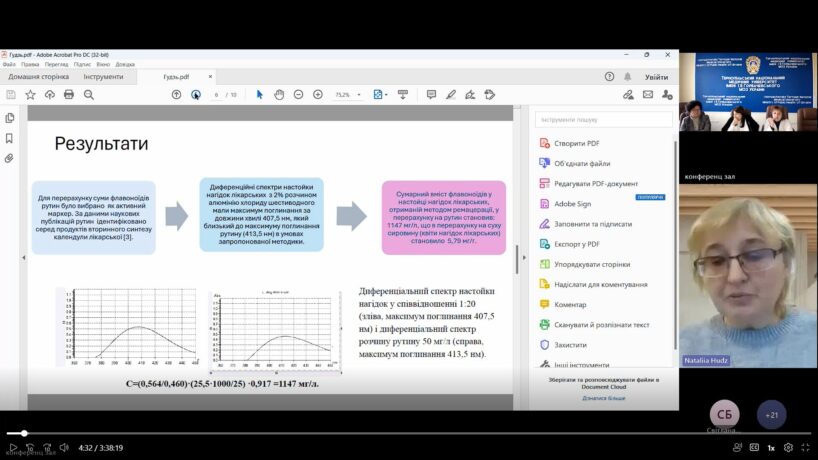Open the zoom level 75.2% dropdown
The height and width of the screenshot is (460, 818).
tap(347, 94)
